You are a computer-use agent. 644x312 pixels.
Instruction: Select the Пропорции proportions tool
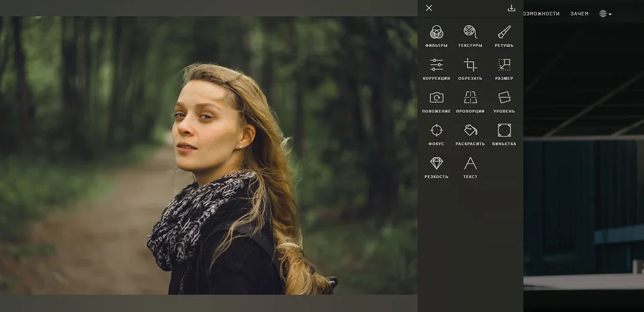(470, 102)
